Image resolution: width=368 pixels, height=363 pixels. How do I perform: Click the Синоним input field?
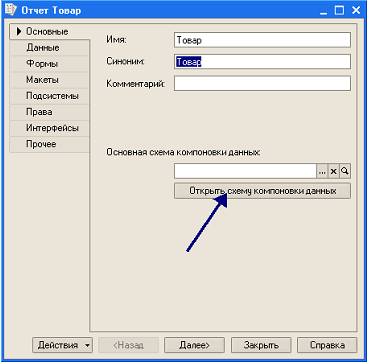pos(262,62)
